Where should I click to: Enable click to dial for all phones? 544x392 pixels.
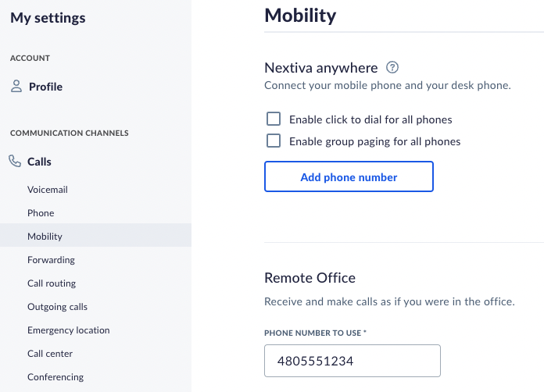pos(274,119)
